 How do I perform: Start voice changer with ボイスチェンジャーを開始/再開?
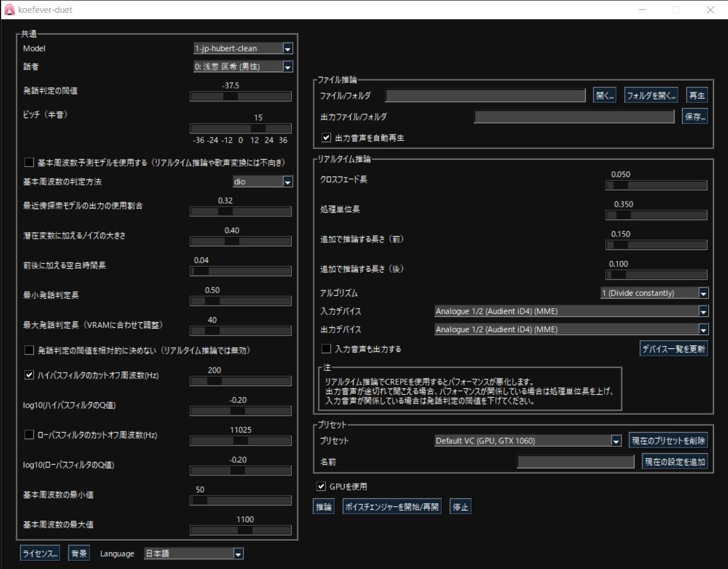pyautogui.click(x=391, y=507)
